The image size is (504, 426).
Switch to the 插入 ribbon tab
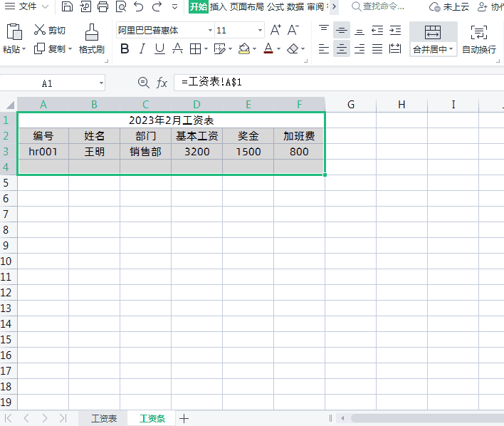(219, 6)
